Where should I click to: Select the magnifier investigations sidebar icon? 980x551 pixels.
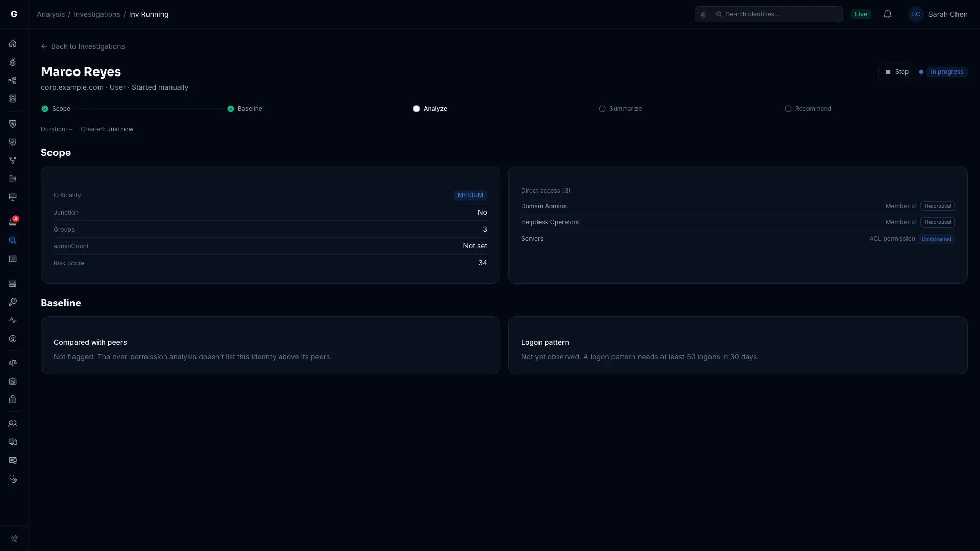13,240
